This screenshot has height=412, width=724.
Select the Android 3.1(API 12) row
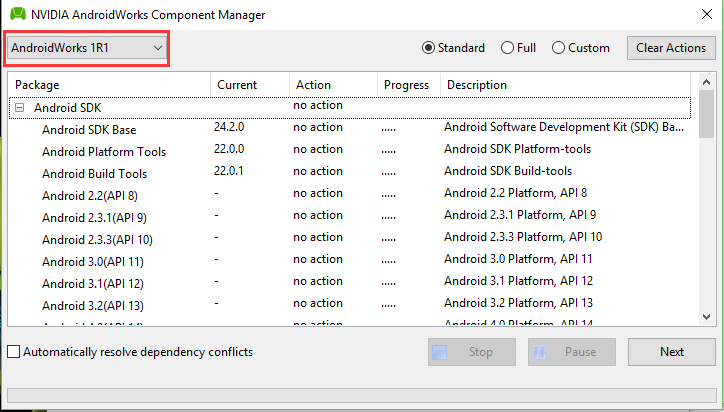(x=350, y=283)
